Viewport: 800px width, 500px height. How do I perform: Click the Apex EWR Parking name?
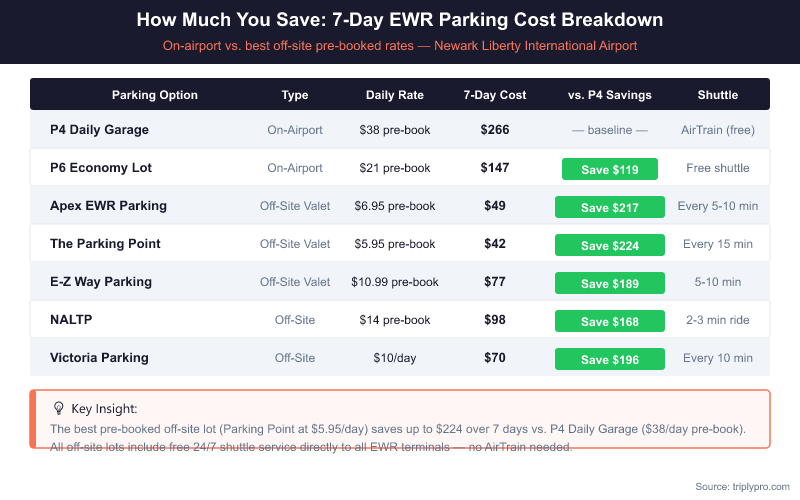coord(108,206)
